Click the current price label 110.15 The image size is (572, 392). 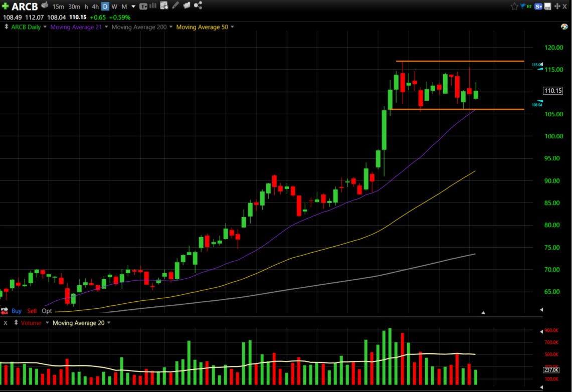point(553,91)
